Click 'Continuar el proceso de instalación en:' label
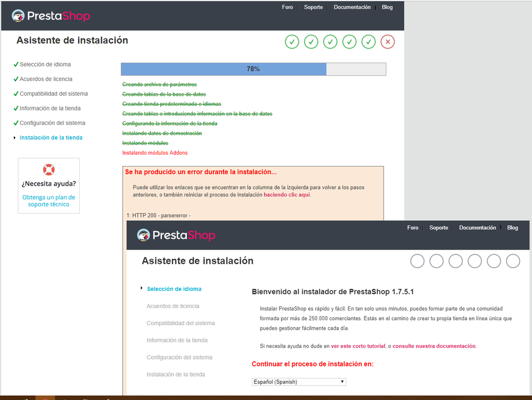This screenshot has height=400, width=532. coord(312,364)
